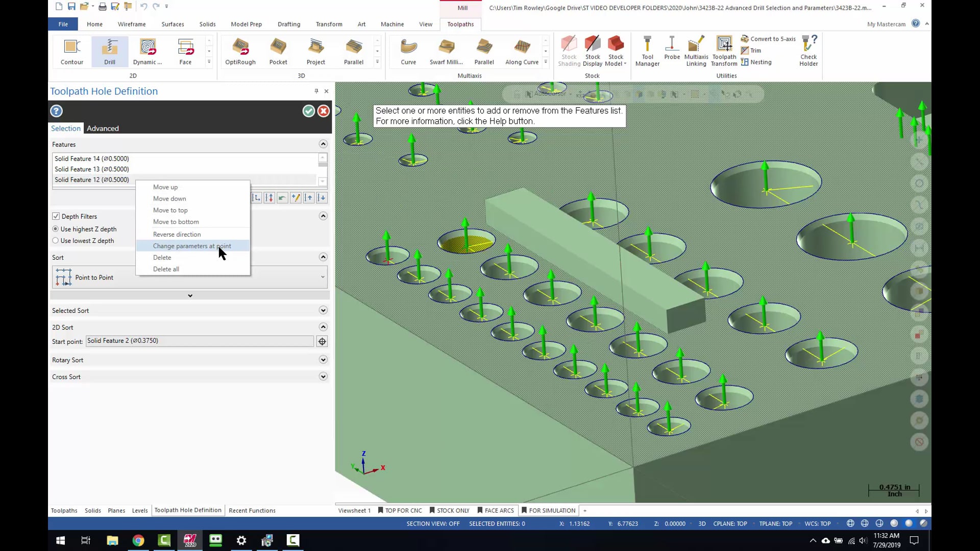Image resolution: width=980 pixels, height=551 pixels.
Task: Collapse the Features section
Action: coord(323,144)
